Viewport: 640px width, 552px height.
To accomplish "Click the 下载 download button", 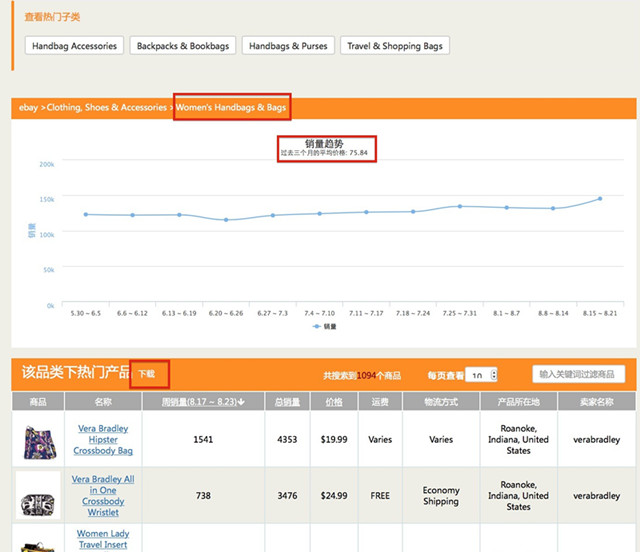I will [148, 374].
